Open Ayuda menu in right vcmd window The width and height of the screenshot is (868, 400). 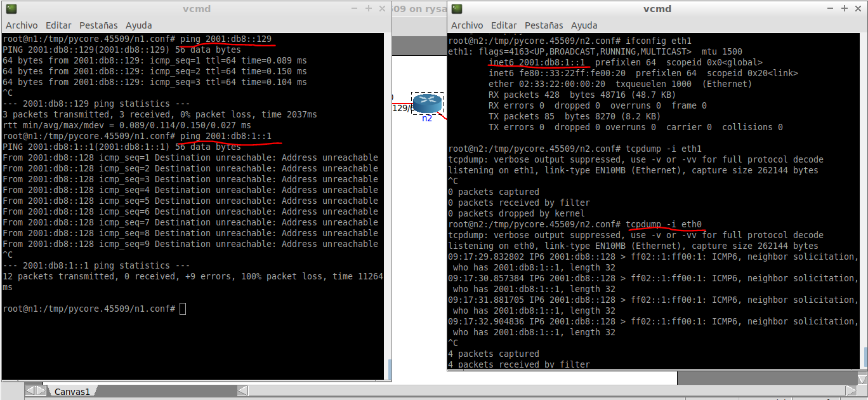coord(584,25)
